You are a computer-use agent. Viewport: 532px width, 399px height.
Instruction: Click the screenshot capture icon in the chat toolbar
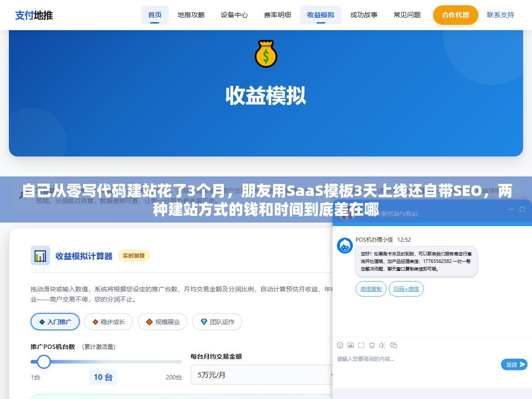pyautogui.click(x=361, y=345)
